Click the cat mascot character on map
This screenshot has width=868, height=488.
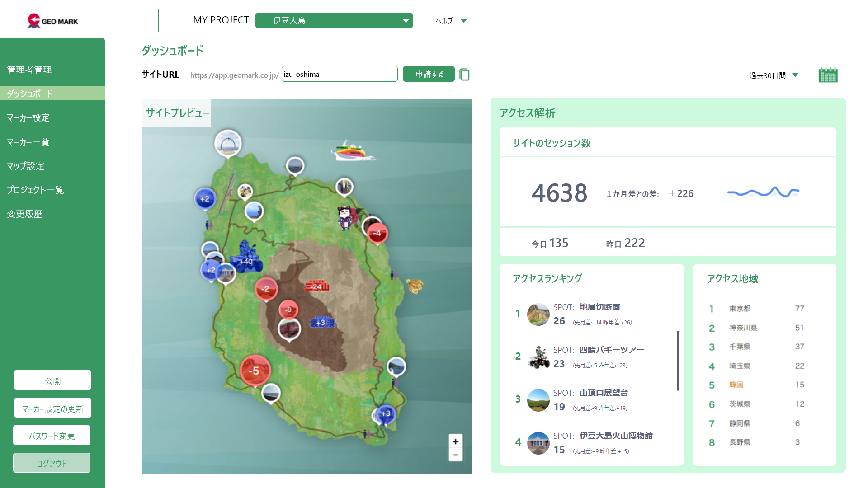point(345,218)
